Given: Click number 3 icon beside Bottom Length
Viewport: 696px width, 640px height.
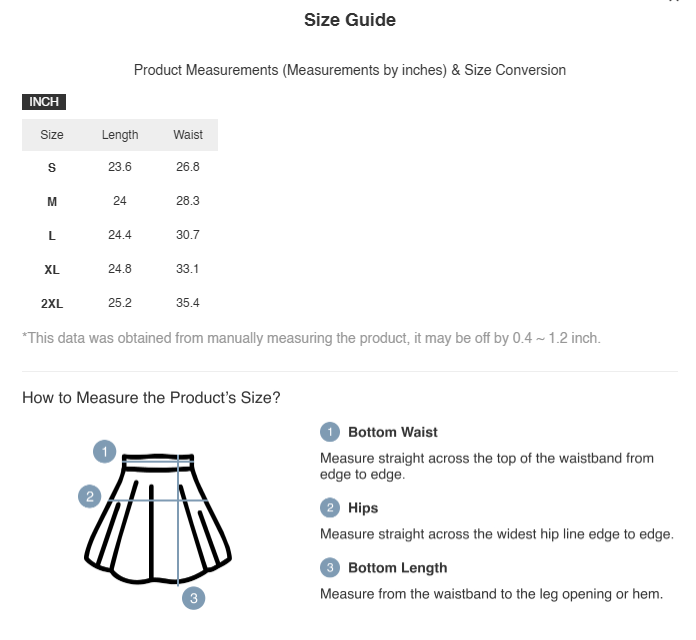Looking at the screenshot, I should point(330,568).
